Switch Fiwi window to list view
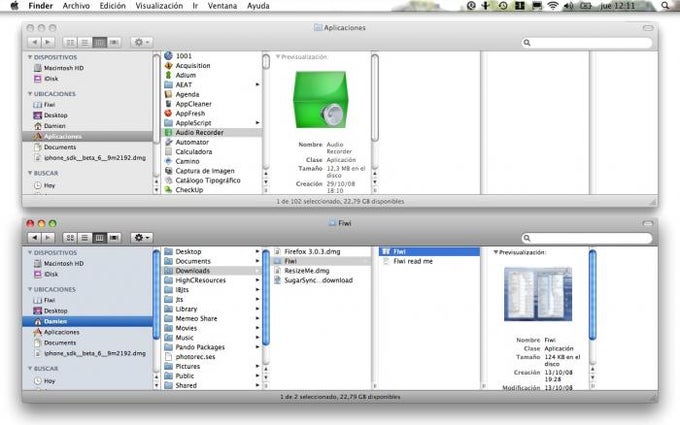 coord(85,238)
